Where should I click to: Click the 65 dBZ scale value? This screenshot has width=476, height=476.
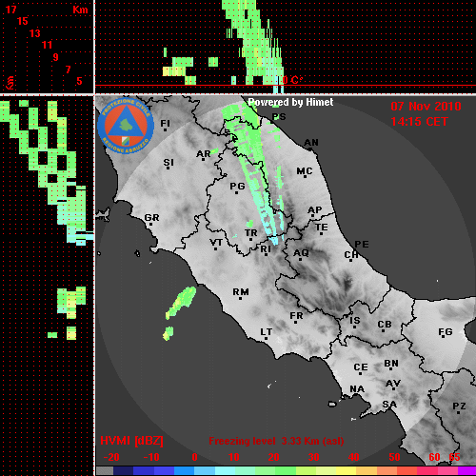click(x=454, y=457)
